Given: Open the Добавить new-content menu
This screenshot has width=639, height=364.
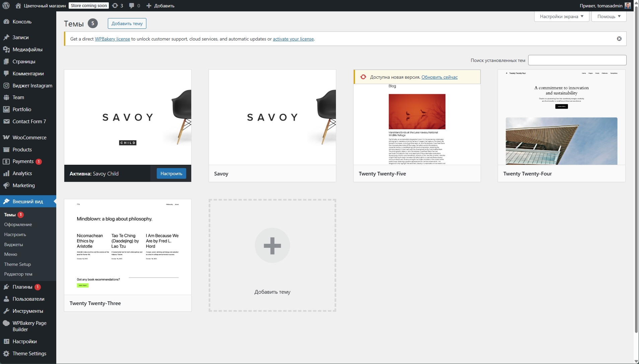Looking at the screenshot, I should coord(160,6).
